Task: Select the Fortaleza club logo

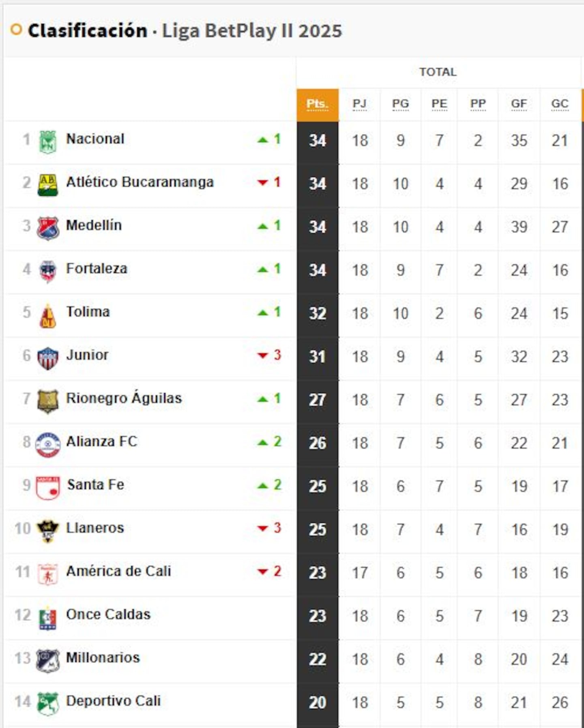Action: (x=49, y=269)
